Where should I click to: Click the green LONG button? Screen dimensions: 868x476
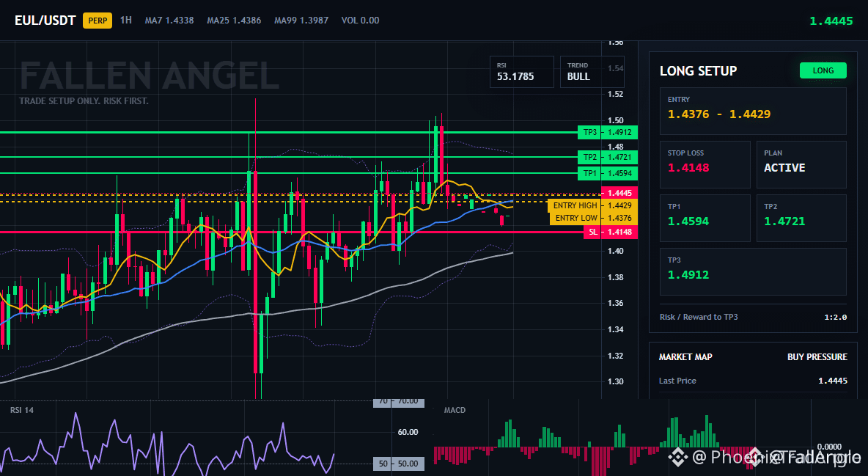click(x=823, y=70)
